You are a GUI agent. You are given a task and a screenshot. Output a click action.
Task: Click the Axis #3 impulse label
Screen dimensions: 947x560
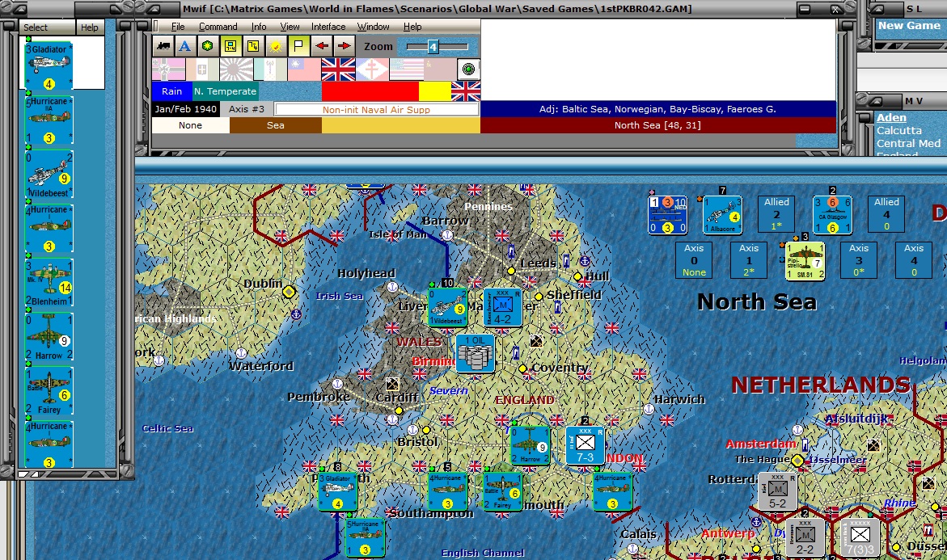pyautogui.click(x=247, y=109)
